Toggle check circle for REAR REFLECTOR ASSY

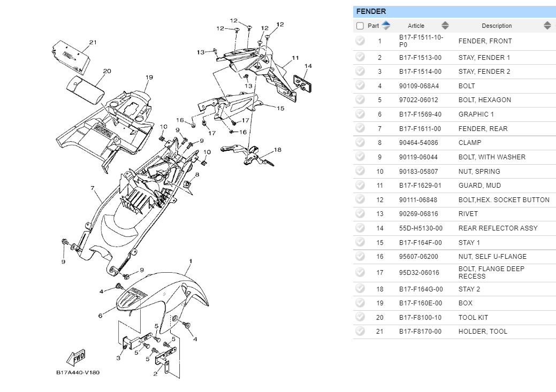(x=360, y=227)
